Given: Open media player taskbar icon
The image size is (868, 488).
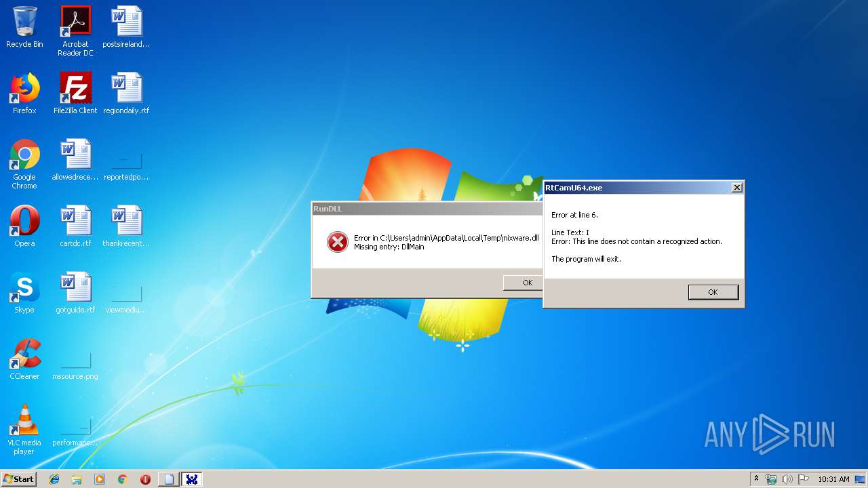Looking at the screenshot, I should click(100, 479).
